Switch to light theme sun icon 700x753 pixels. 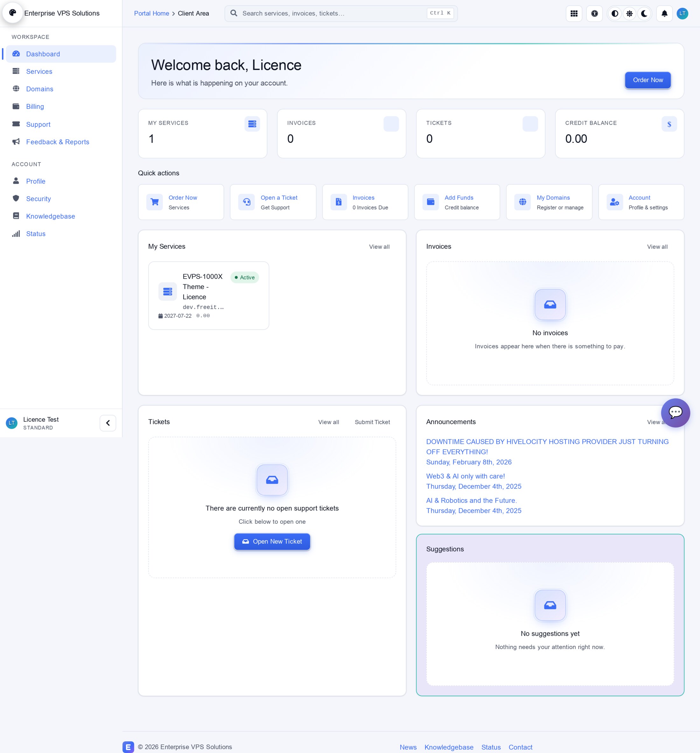tap(630, 14)
